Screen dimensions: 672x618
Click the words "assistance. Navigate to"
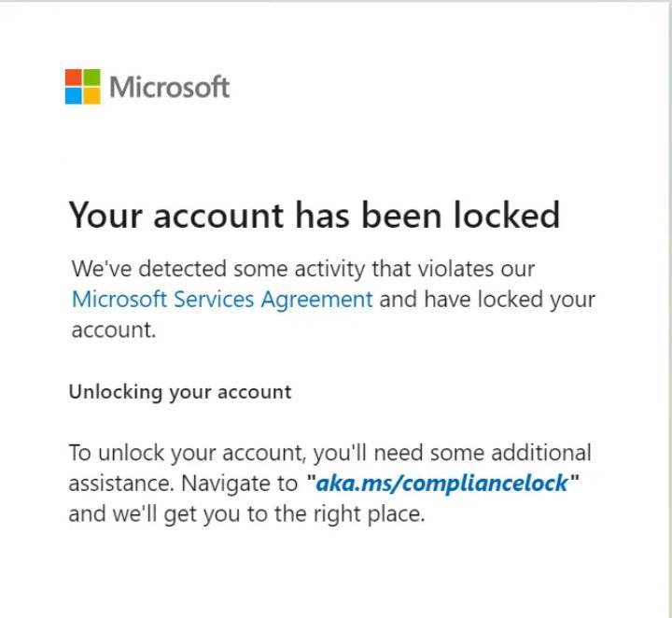pos(185,484)
